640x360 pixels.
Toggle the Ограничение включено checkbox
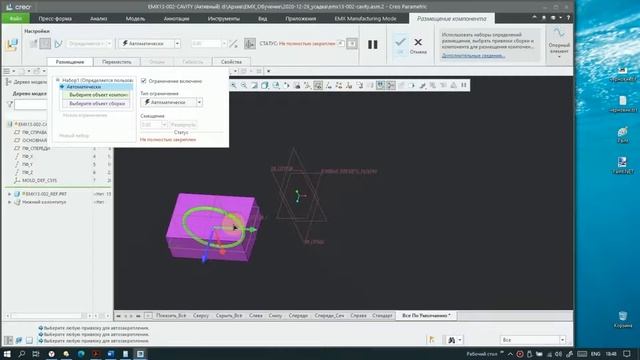(144, 81)
